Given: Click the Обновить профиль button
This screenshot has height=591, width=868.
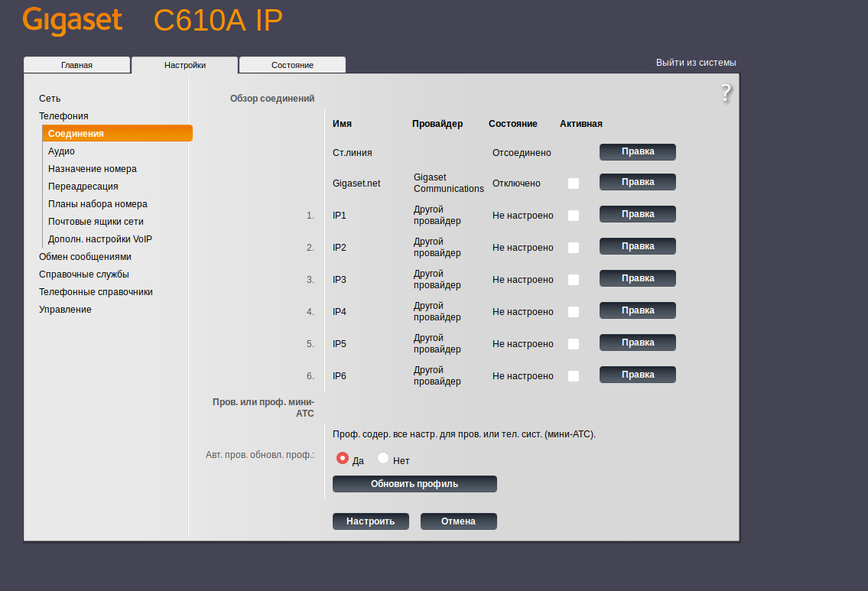Looking at the screenshot, I should point(414,484).
